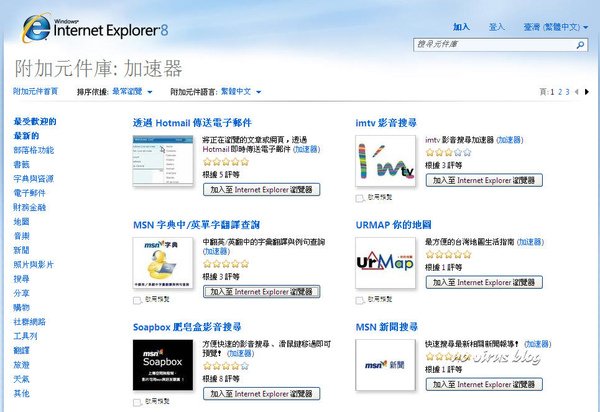Go to page 2
Viewport: 600px width, 412px height.
coord(560,92)
